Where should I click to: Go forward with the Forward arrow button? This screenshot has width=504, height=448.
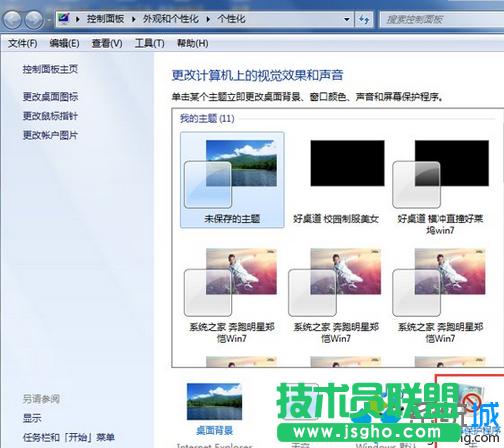click(x=34, y=19)
